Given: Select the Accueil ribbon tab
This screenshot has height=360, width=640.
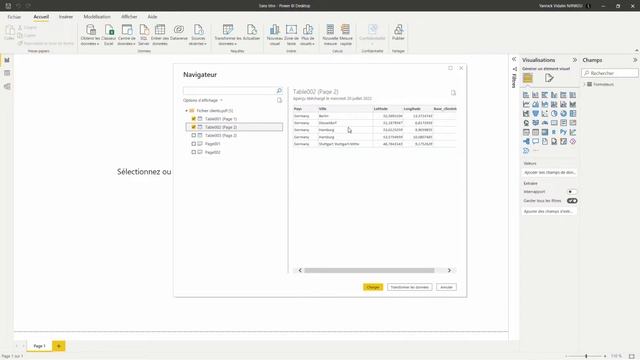Looking at the screenshot, I should tap(41, 17).
